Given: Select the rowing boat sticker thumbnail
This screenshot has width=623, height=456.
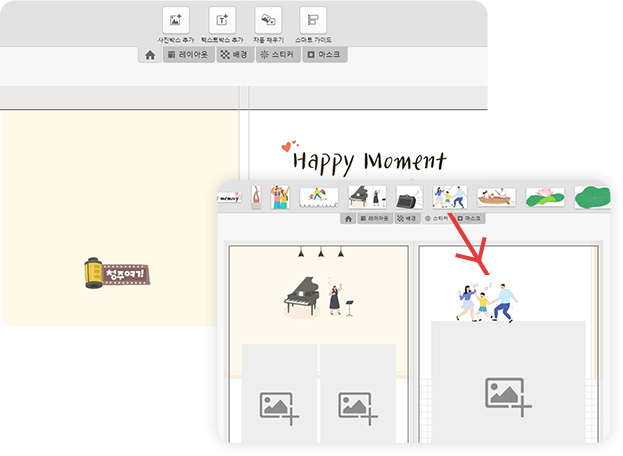Looking at the screenshot, I should [x=496, y=196].
